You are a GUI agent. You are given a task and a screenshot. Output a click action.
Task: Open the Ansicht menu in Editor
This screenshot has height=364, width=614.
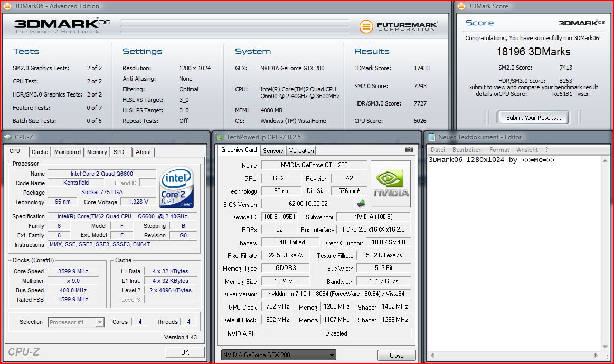tap(527, 149)
